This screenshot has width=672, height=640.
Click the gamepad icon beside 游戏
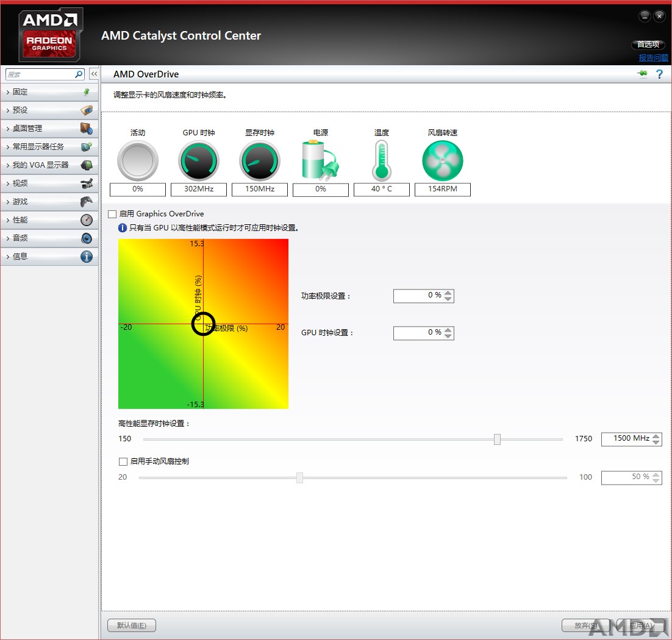[x=87, y=201]
